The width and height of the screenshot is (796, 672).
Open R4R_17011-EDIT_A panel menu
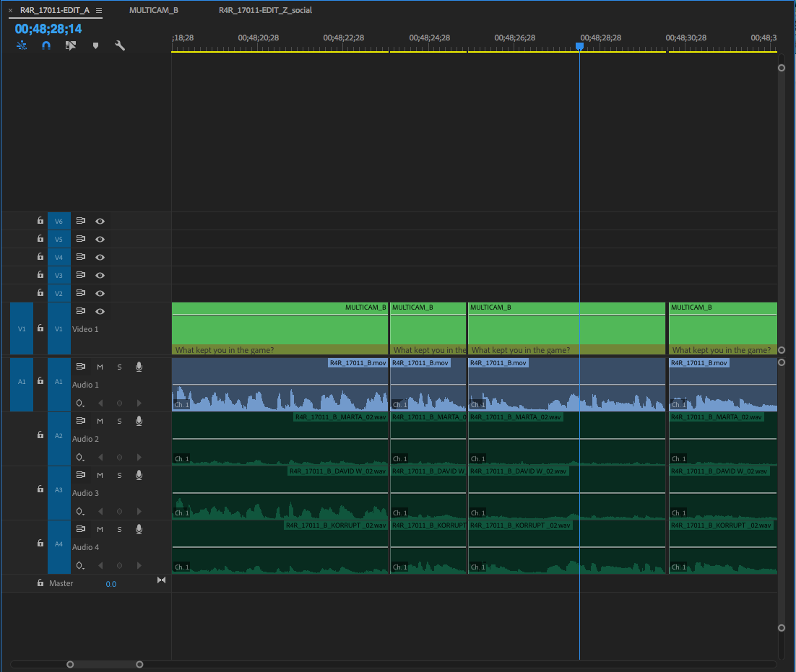tap(99, 11)
